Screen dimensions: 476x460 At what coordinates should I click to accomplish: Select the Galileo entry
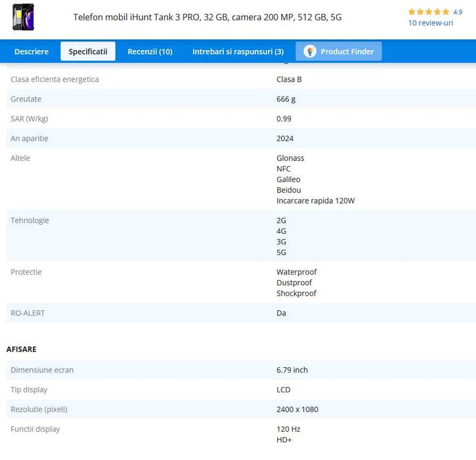(288, 179)
